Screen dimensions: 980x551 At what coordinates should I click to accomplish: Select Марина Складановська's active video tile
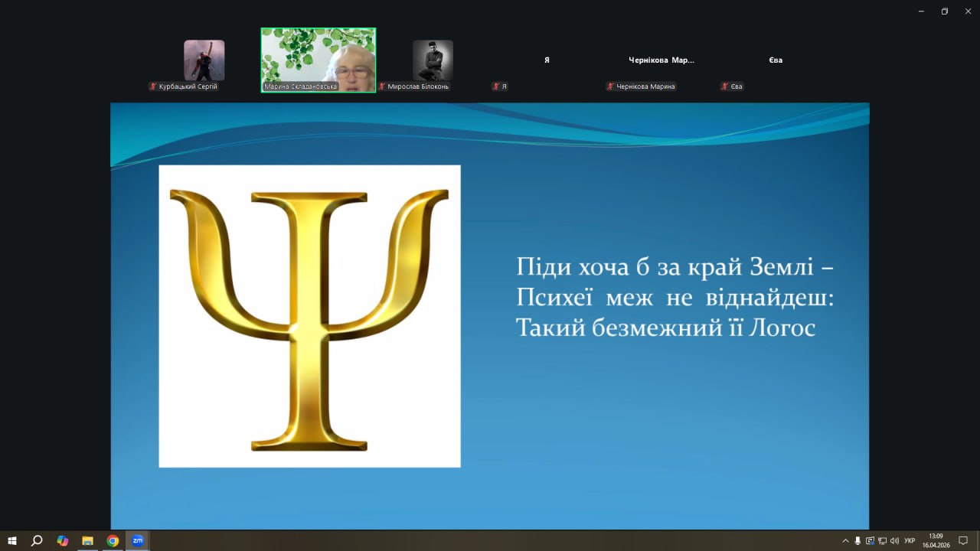pos(318,60)
